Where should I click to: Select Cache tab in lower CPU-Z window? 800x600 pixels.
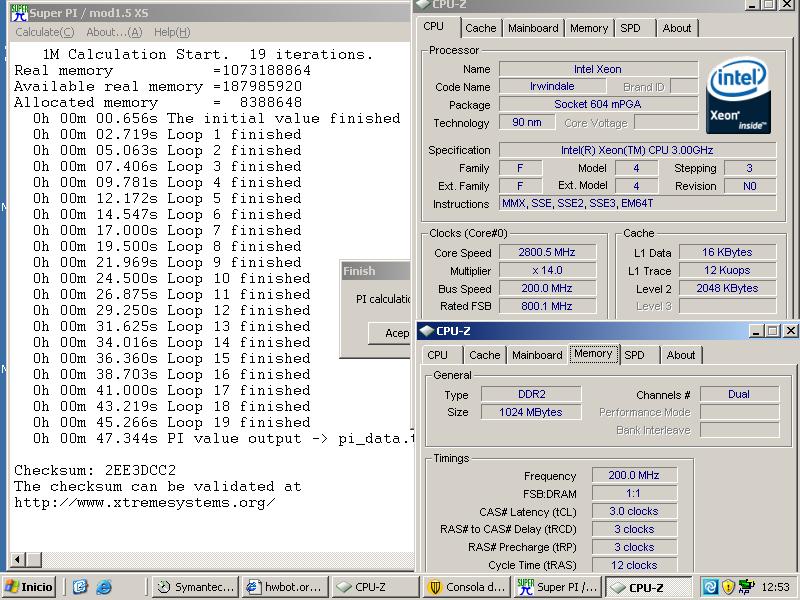tap(485, 355)
